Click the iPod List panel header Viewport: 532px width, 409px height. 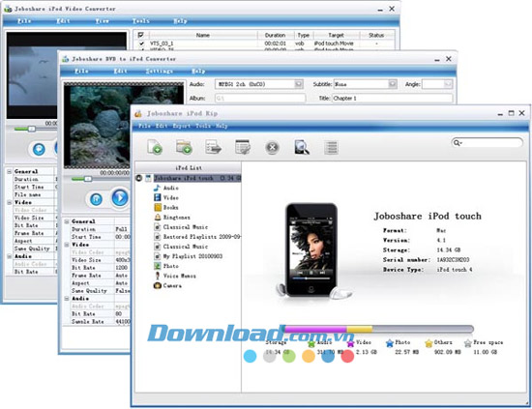coord(189,168)
